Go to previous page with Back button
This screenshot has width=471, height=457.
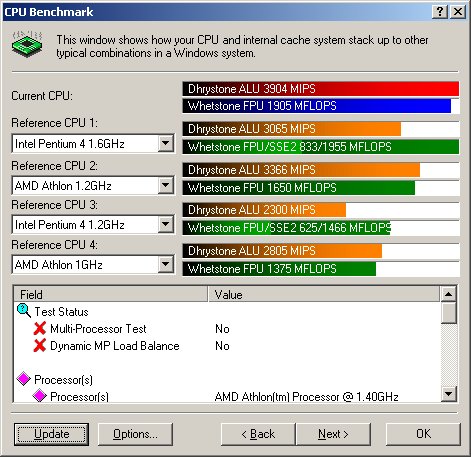click(258, 434)
